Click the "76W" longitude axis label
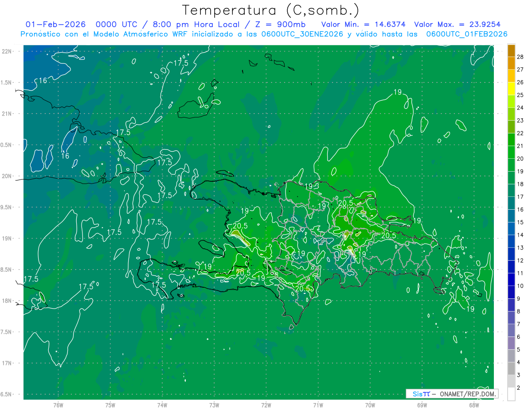Viewport: 532px width, 411px height. click(x=59, y=405)
